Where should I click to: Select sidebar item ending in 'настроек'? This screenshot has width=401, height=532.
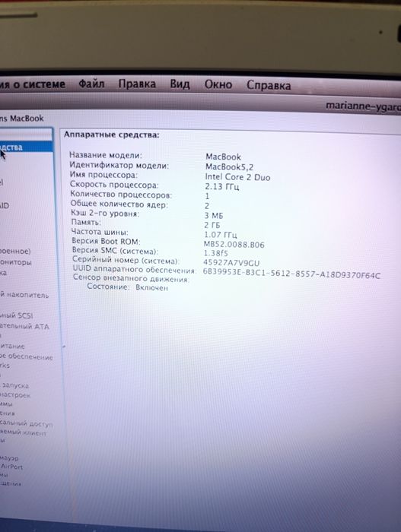pyautogui.click(x=15, y=395)
